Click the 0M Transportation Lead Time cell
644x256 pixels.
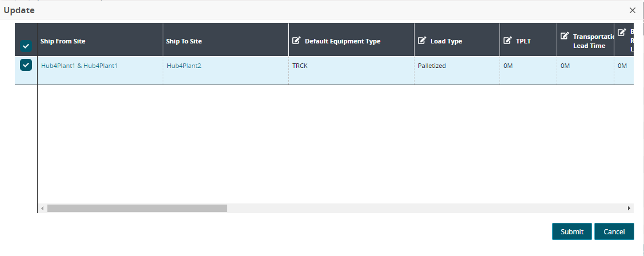point(565,66)
